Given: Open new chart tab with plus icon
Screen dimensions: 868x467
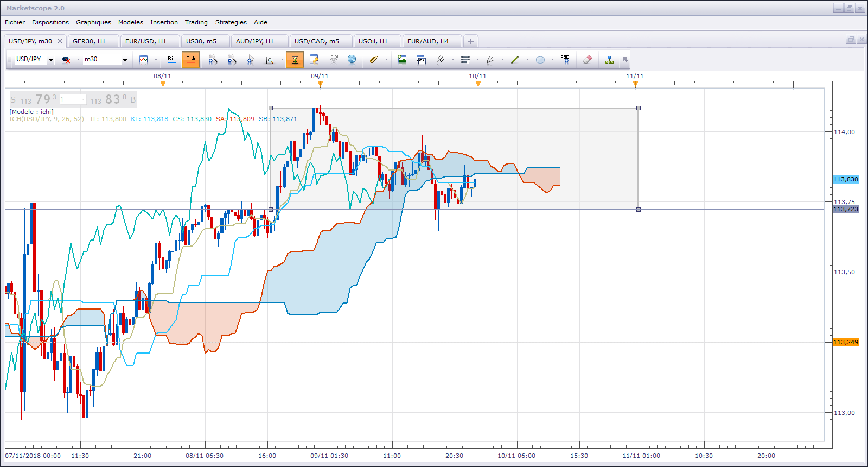Looking at the screenshot, I should tap(471, 41).
